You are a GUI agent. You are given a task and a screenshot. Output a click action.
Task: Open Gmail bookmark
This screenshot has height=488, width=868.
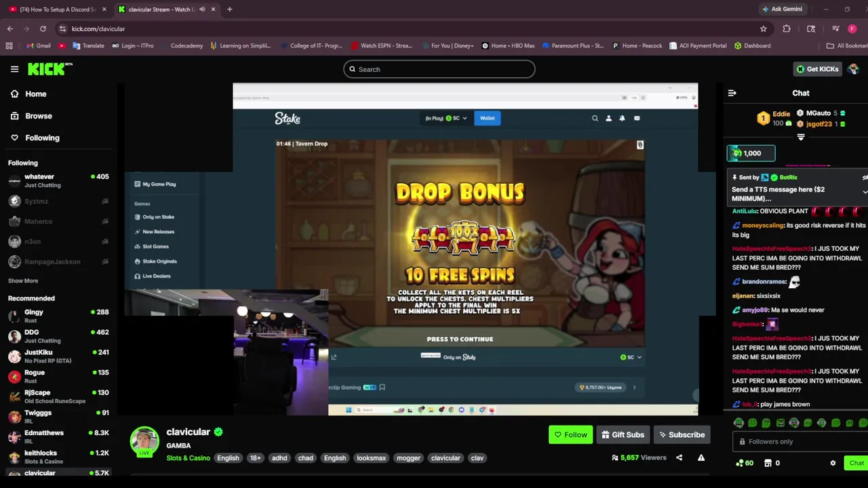[38, 45]
